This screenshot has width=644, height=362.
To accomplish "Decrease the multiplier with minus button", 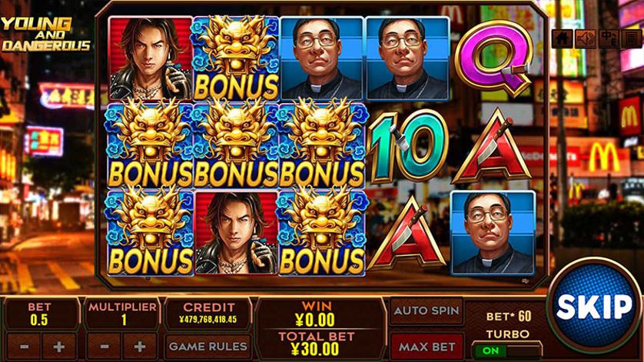I will coord(105,347).
